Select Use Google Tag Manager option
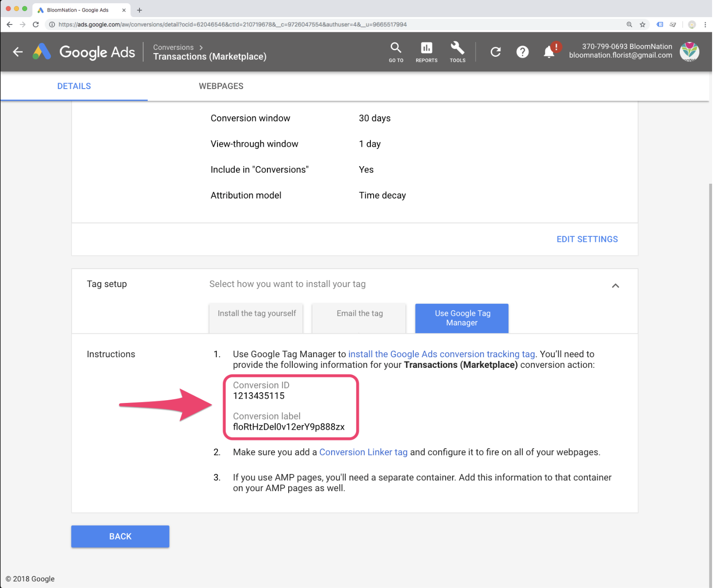This screenshot has height=588, width=713. [x=462, y=318]
